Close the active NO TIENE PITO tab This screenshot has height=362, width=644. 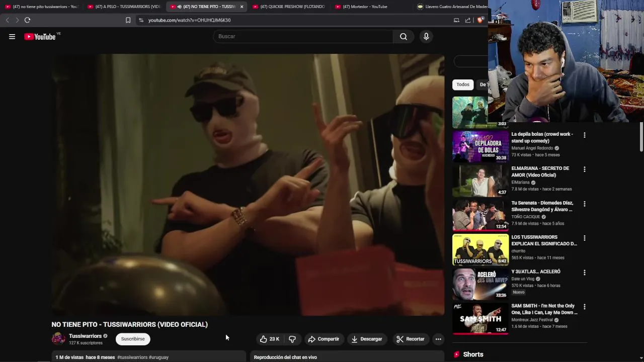coord(242,7)
